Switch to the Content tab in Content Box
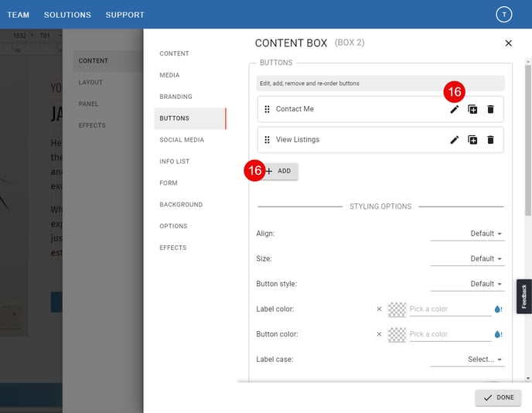Screen dimensions: 532x413 coord(190,53)
